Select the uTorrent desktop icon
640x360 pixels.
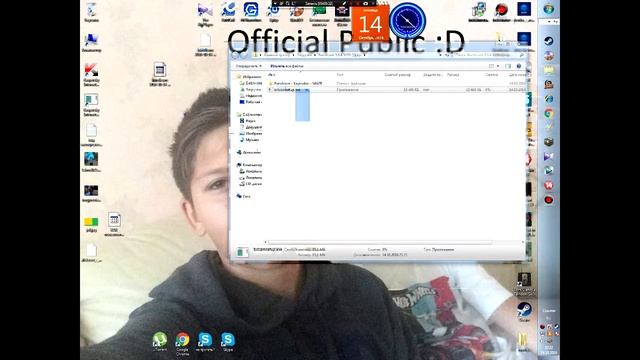pos(160,342)
